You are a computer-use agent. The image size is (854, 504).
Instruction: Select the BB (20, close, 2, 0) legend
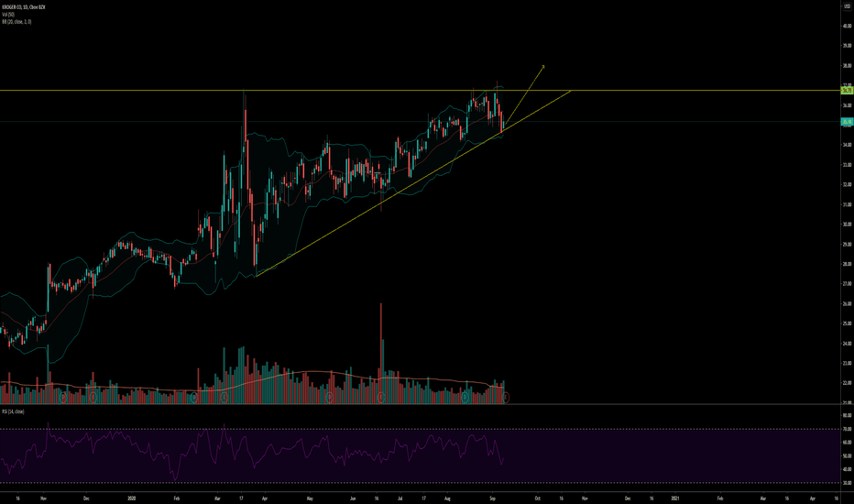pos(16,21)
